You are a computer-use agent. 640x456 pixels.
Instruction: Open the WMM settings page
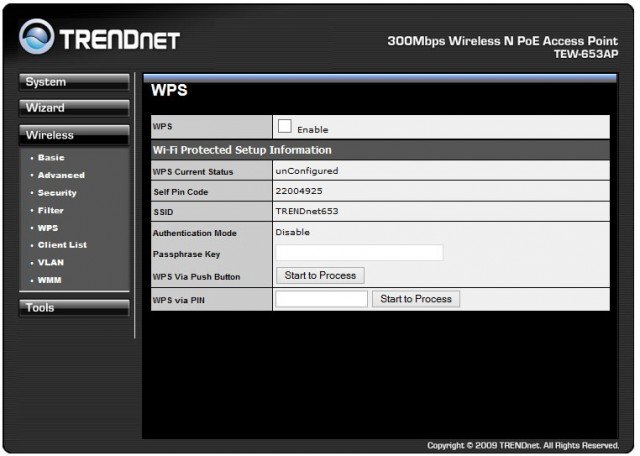(49, 280)
